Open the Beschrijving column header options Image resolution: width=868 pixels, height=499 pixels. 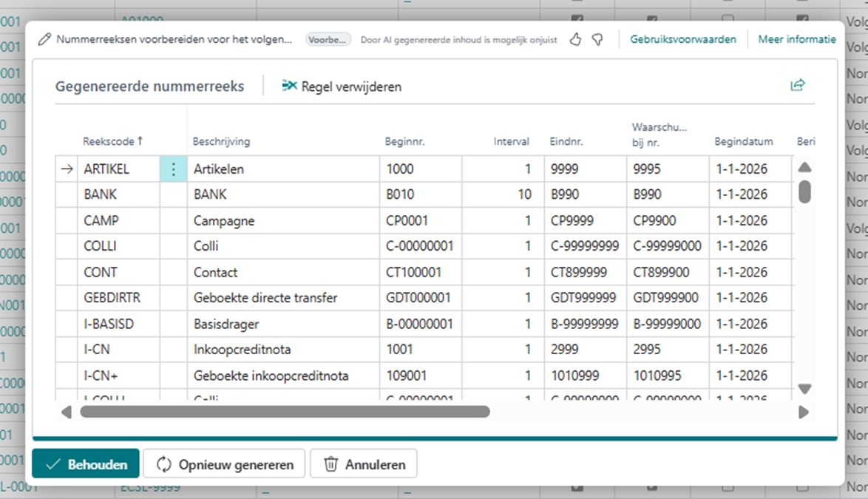tap(221, 141)
